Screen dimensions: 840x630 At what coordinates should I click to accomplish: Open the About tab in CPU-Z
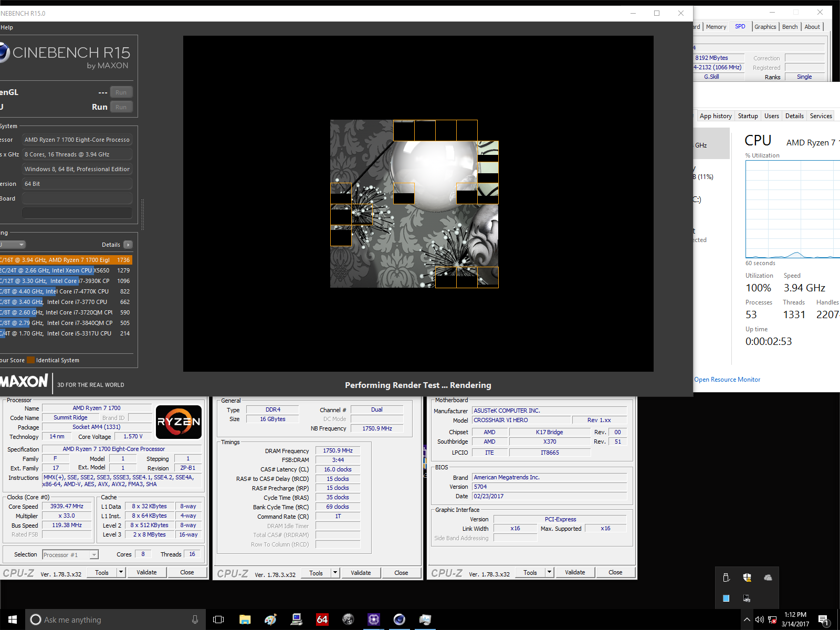coord(812,27)
